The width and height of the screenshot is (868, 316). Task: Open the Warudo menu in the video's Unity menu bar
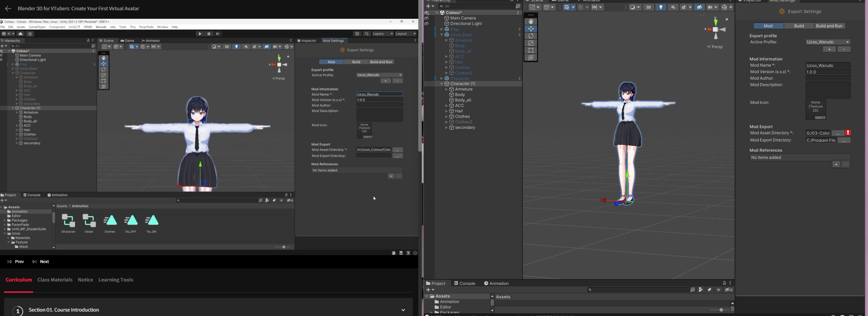coord(101,27)
